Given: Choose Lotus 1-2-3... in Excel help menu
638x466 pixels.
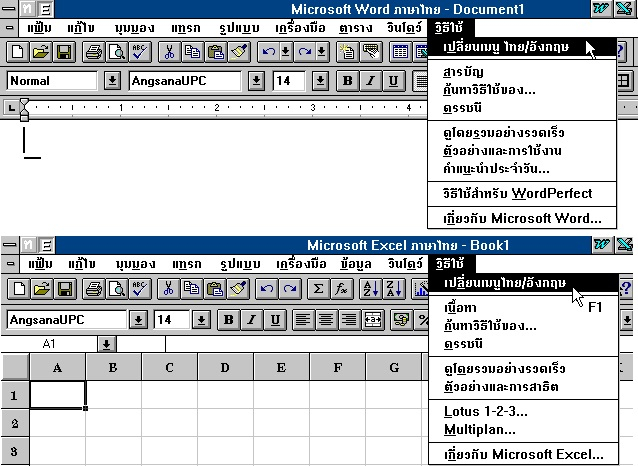Looking at the screenshot, I should (x=524, y=411).
